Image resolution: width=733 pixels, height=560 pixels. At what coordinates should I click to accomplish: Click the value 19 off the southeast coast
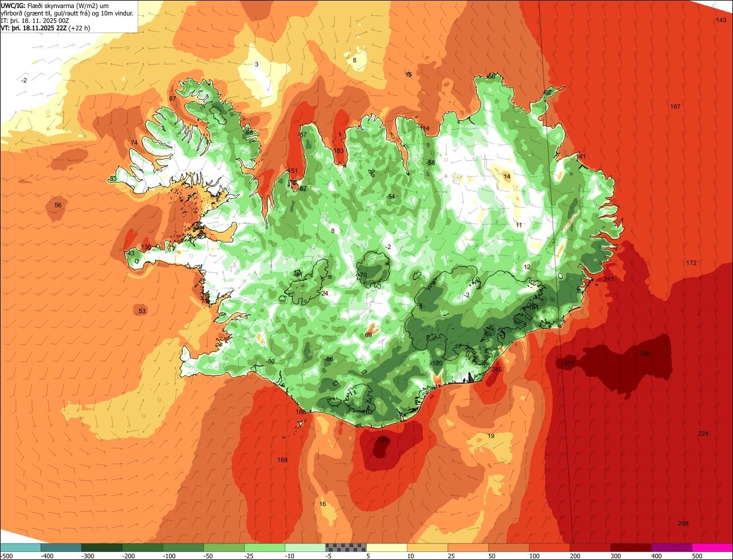(491, 436)
